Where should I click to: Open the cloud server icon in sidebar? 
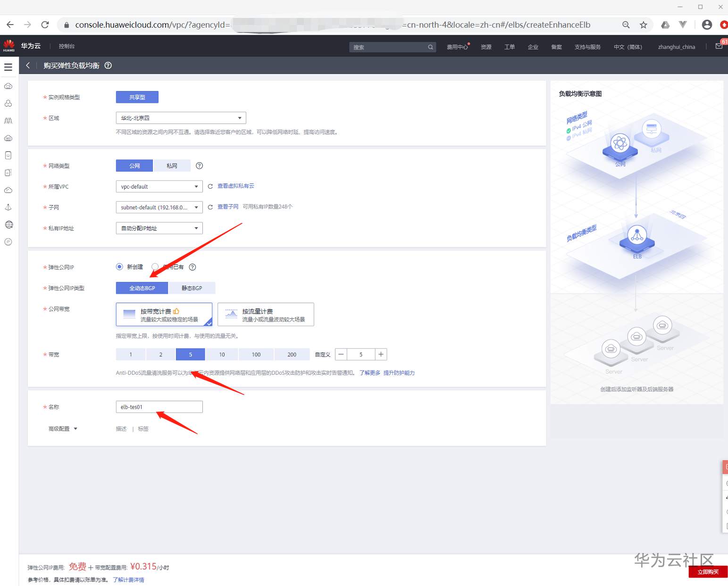coord(8,86)
